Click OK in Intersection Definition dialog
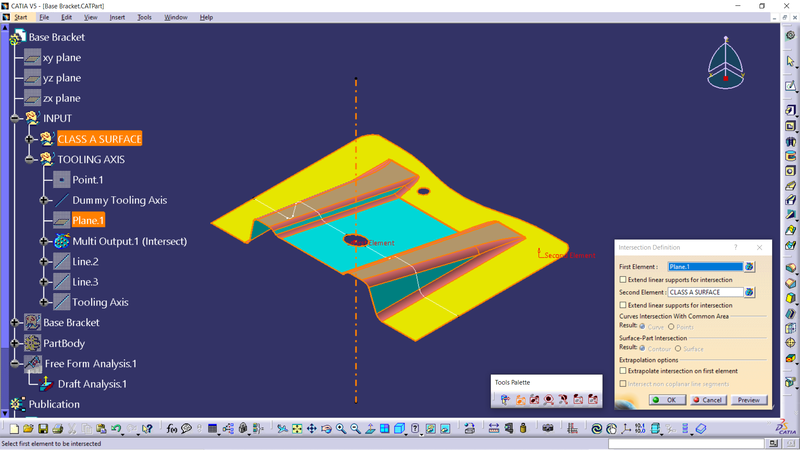Viewport: 800px width, 450px height. (x=667, y=400)
